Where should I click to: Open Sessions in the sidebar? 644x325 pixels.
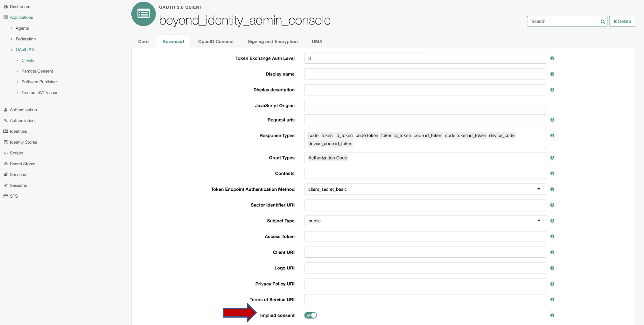[18, 186]
